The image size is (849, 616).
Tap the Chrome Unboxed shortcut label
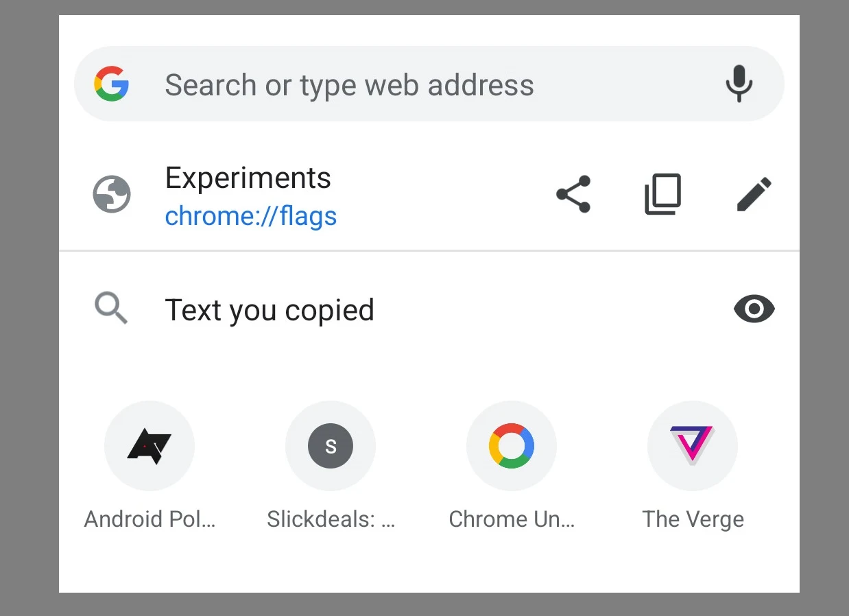click(512, 519)
